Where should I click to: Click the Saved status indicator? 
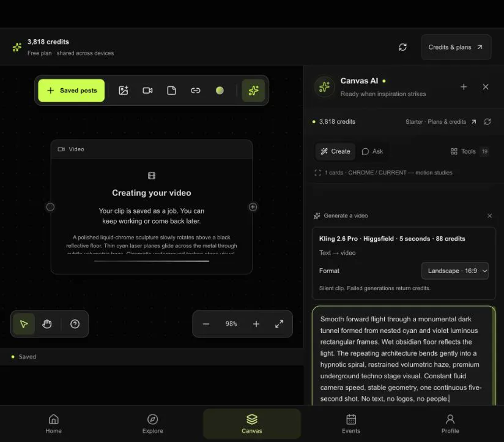point(24,357)
